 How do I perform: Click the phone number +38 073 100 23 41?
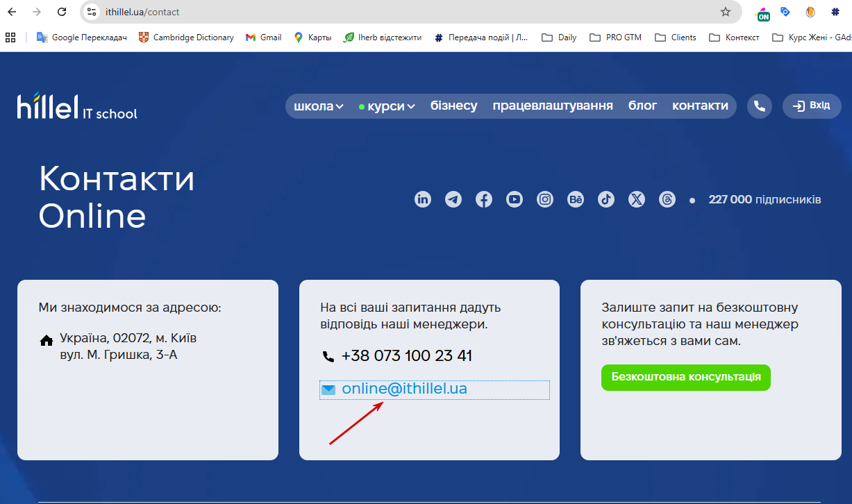pyautogui.click(x=407, y=356)
